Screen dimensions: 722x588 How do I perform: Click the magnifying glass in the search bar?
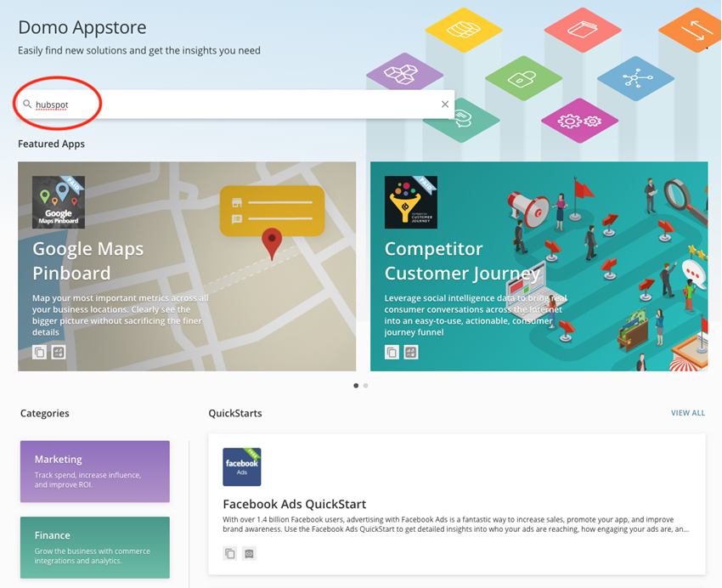coord(26,103)
